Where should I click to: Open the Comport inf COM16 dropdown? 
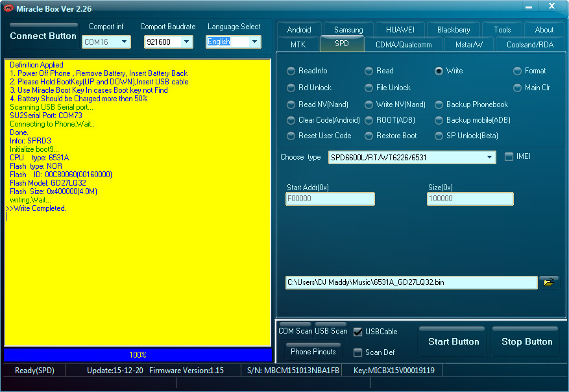tap(106, 42)
